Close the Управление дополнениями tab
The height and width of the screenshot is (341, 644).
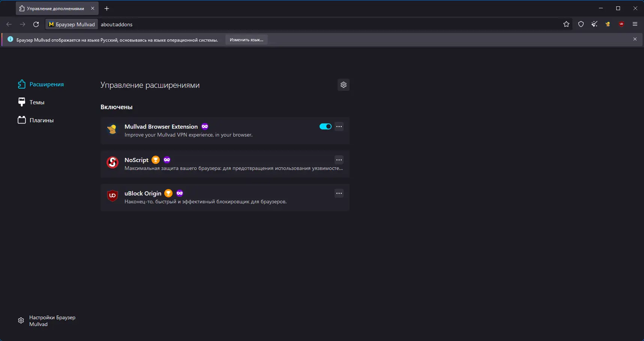(x=93, y=8)
